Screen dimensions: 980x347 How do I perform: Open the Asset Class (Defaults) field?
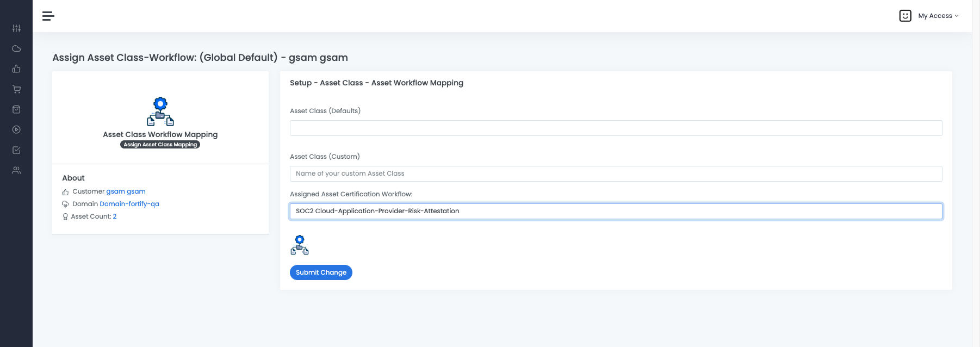616,128
